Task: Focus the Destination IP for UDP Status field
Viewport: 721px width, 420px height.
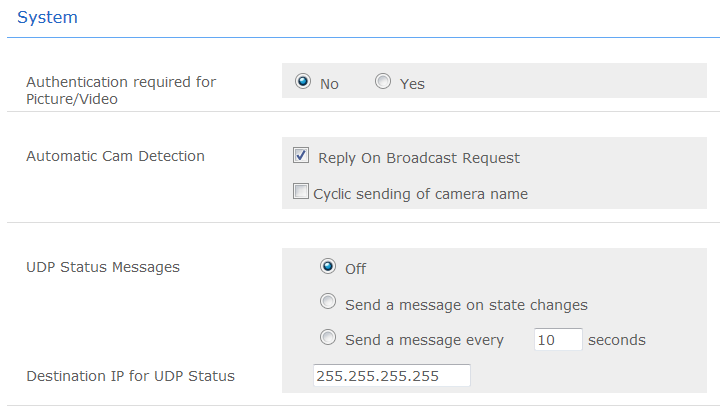Action: (391, 376)
